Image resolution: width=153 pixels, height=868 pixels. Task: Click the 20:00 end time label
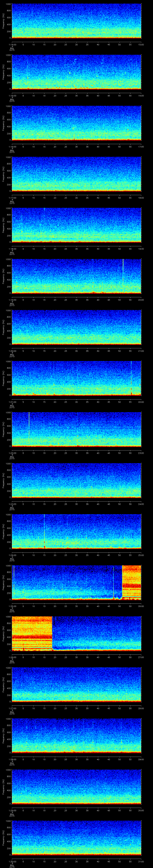coord(141,300)
